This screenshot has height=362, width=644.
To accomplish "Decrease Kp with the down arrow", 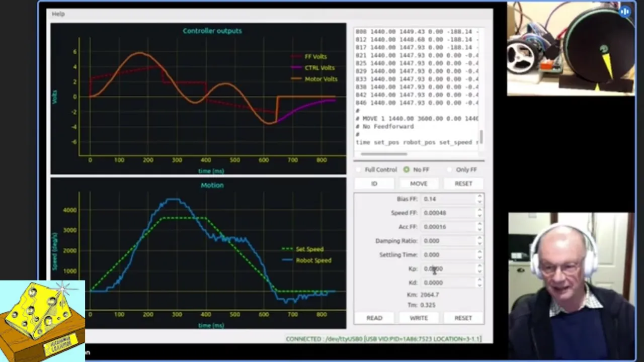I will 479,271.
